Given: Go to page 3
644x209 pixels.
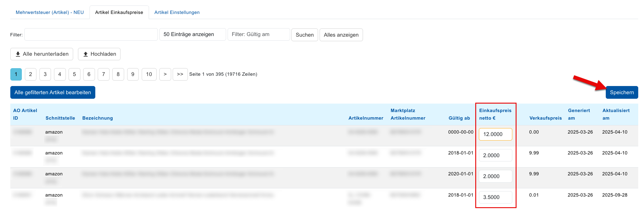Looking at the screenshot, I should [45, 74].
